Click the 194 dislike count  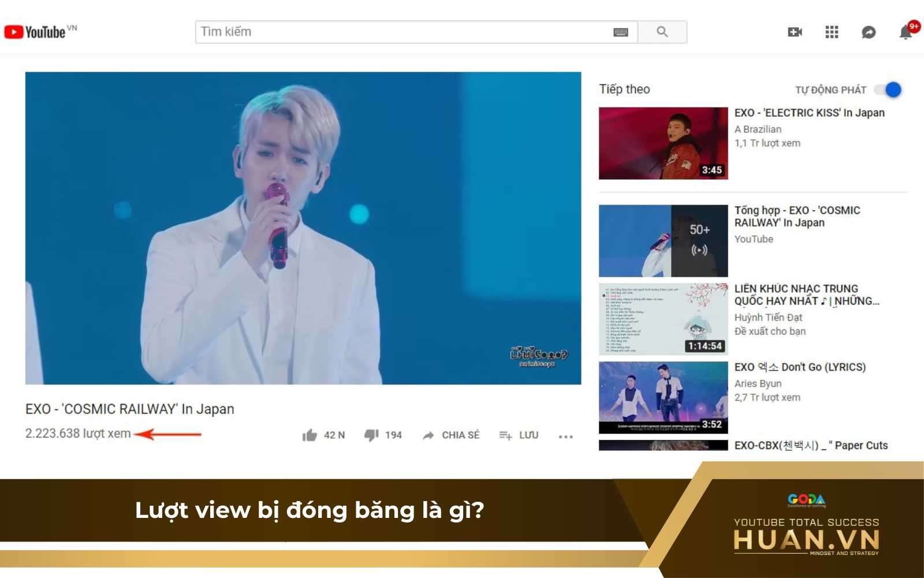pos(393,435)
